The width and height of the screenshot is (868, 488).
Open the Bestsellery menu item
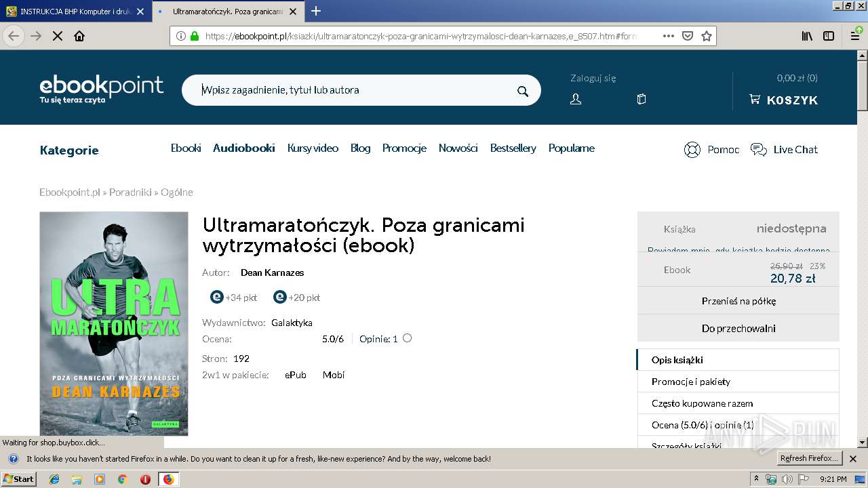(x=513, y=148)
